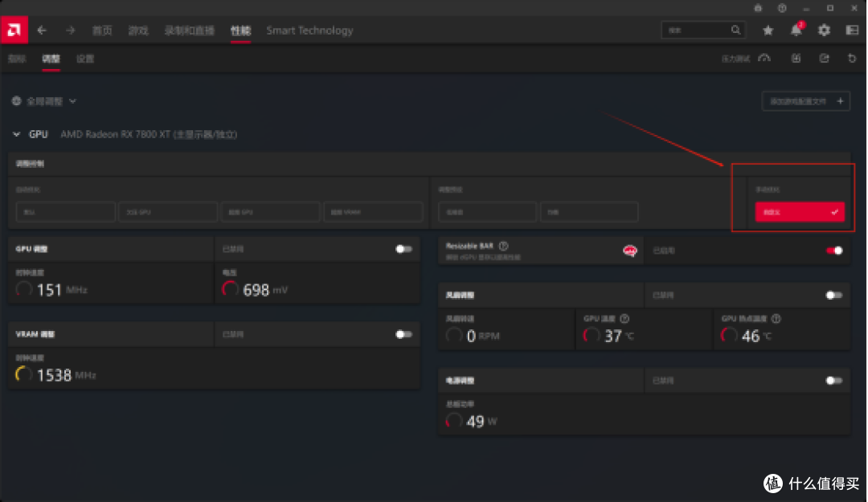Toggle the sidebar panel layout icon
868x502 pixels.
coord(852,31)
